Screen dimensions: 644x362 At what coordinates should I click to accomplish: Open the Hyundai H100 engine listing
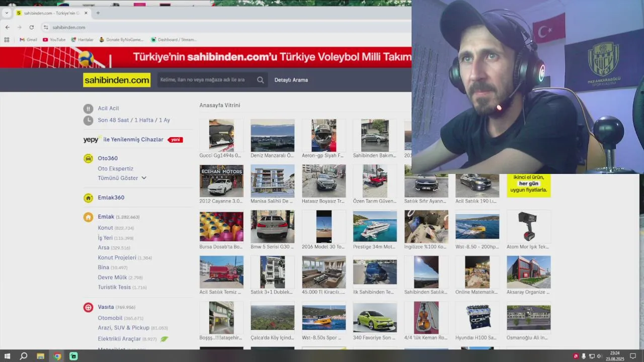tap(477, 318)
